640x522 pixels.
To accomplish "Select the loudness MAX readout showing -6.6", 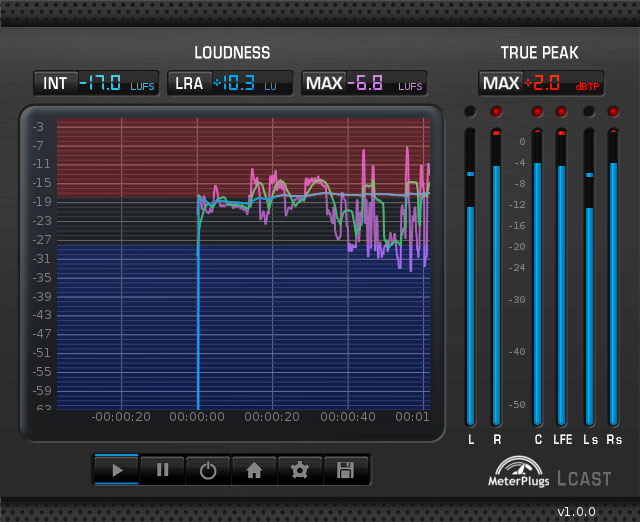I will click(364, 83).
